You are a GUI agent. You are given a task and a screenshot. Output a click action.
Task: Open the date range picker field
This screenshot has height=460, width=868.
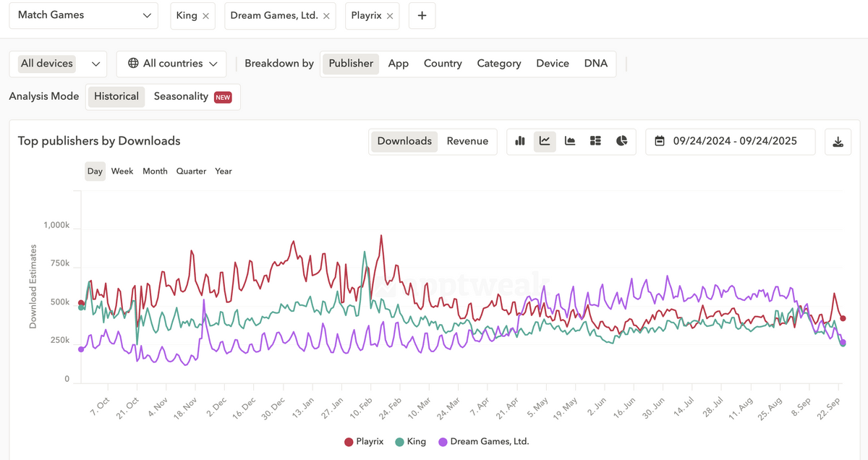(x=731, y=142)
